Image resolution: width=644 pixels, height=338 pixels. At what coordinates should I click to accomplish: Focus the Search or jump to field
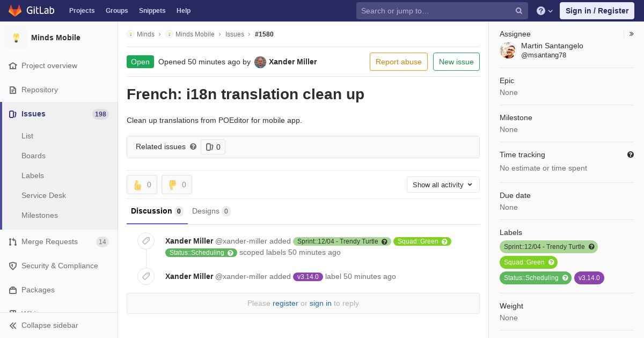[442, 11]
